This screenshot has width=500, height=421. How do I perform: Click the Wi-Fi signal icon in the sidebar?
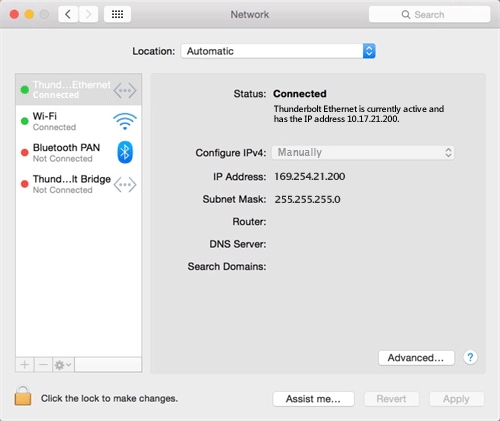tap(125, 121)
